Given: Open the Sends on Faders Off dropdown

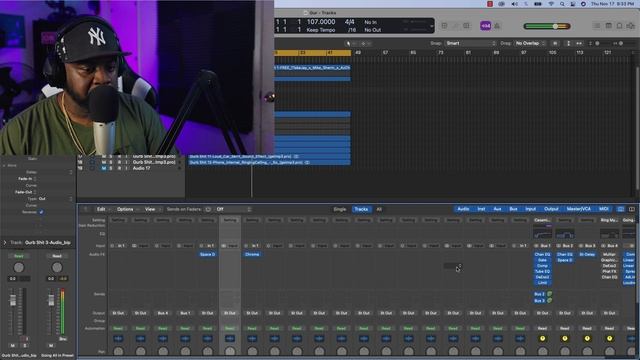Looking at the screenshot, I should click(233, 209).
